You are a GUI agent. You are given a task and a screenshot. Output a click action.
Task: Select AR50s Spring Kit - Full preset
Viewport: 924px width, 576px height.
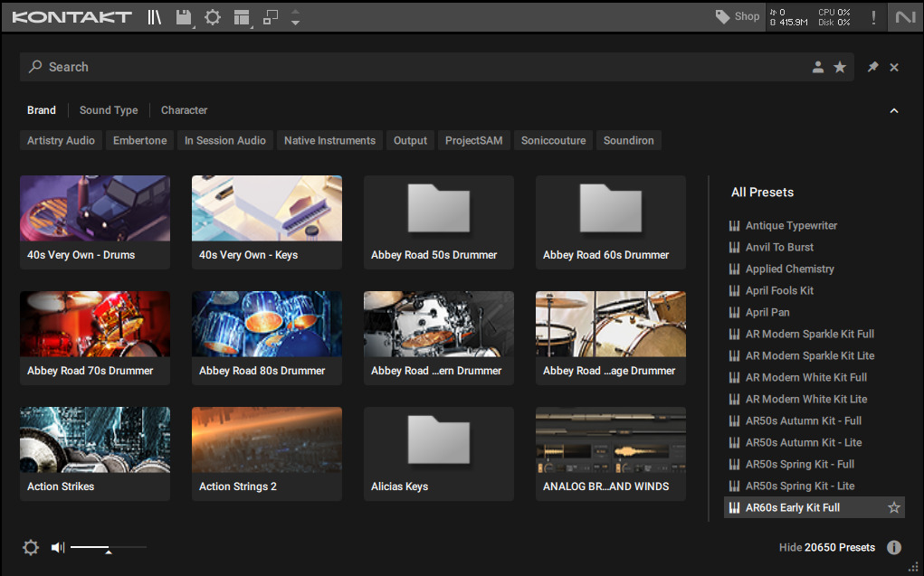coord(814,465)
